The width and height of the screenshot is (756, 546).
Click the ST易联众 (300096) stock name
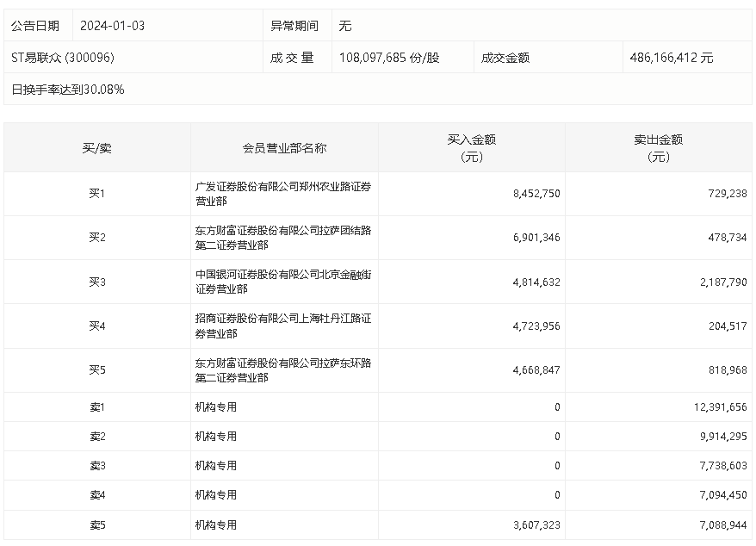(62, 58)
